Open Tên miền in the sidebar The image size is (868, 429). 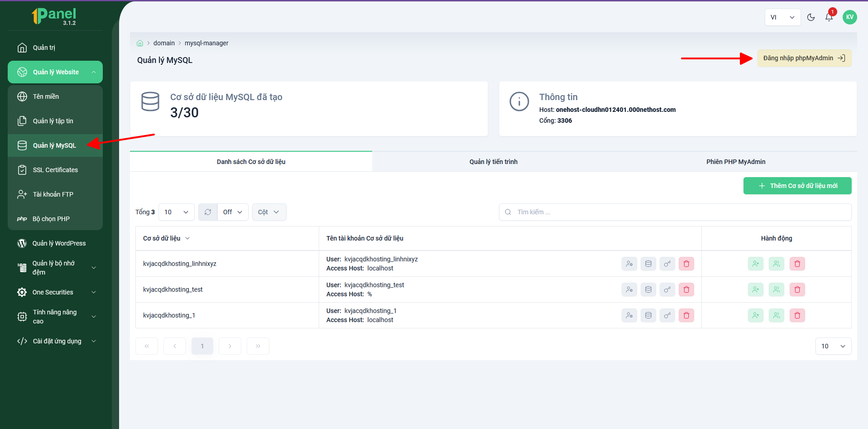tap(55, 96)
